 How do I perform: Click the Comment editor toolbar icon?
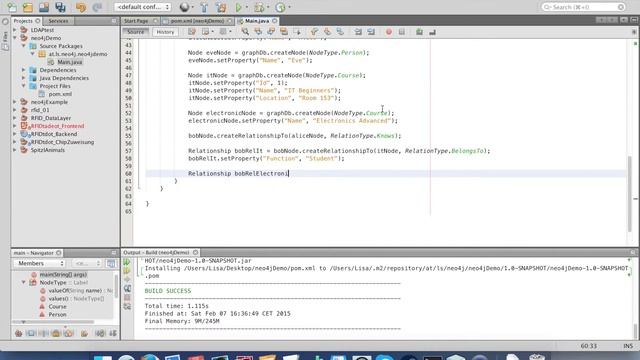[x=419, y=31]
